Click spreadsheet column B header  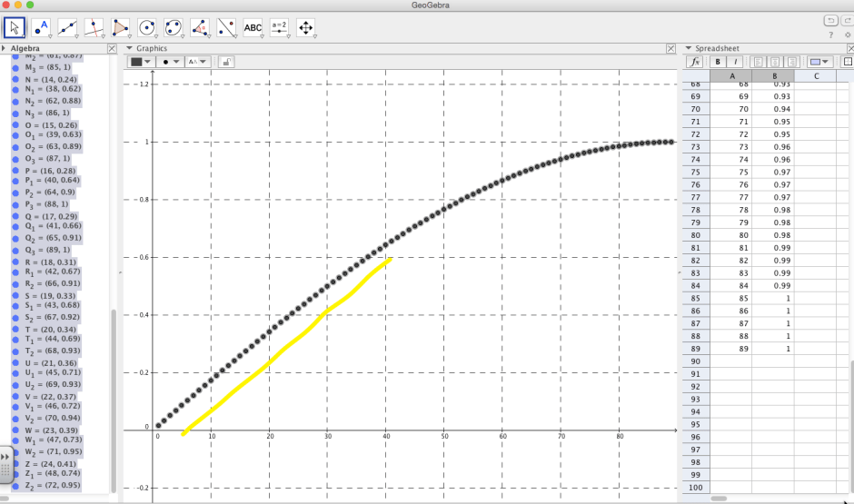(x=773, y=76)
